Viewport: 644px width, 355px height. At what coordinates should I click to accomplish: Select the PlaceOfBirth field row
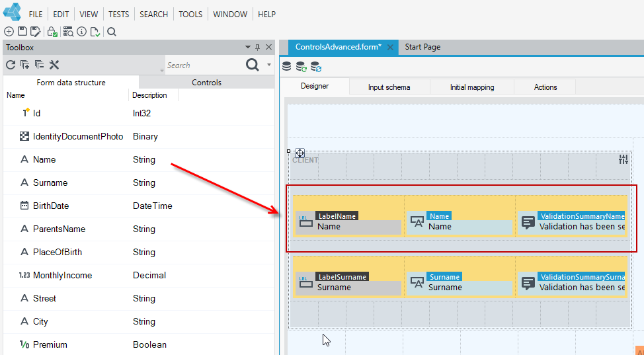[139, 252]
